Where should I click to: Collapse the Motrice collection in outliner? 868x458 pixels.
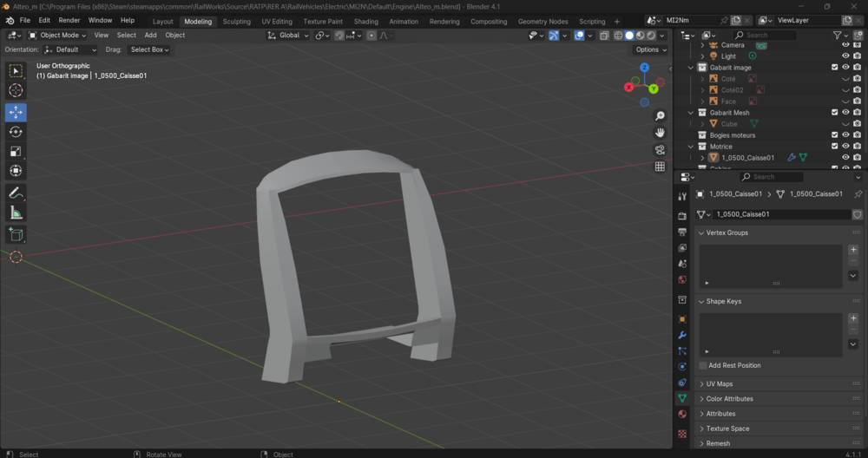point(691,147)
